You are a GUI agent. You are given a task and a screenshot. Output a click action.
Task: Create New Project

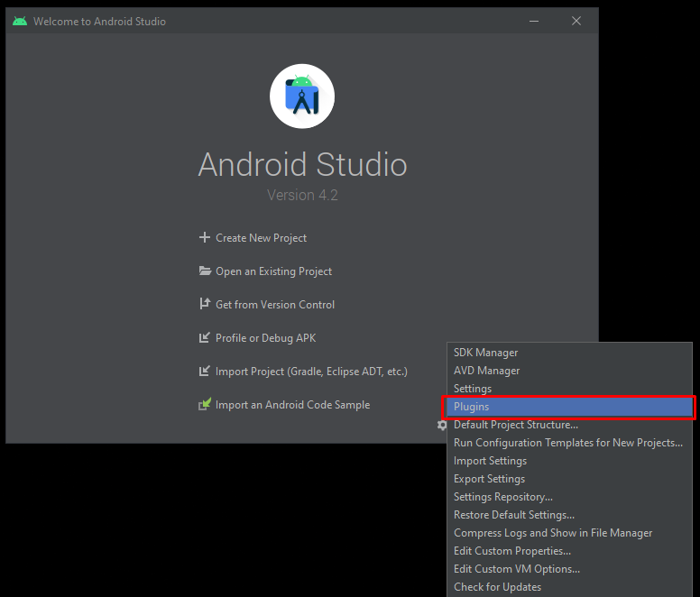tap(262, 238)
